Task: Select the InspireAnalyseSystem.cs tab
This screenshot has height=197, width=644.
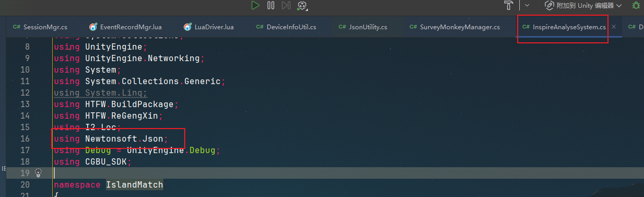Action: 564,27
